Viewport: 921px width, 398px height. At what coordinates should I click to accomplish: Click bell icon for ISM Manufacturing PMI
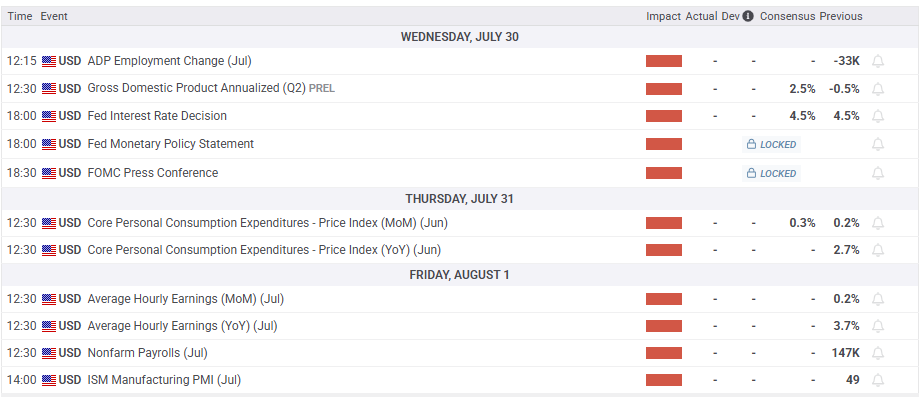pyautogui.click(x=878, y=380)
